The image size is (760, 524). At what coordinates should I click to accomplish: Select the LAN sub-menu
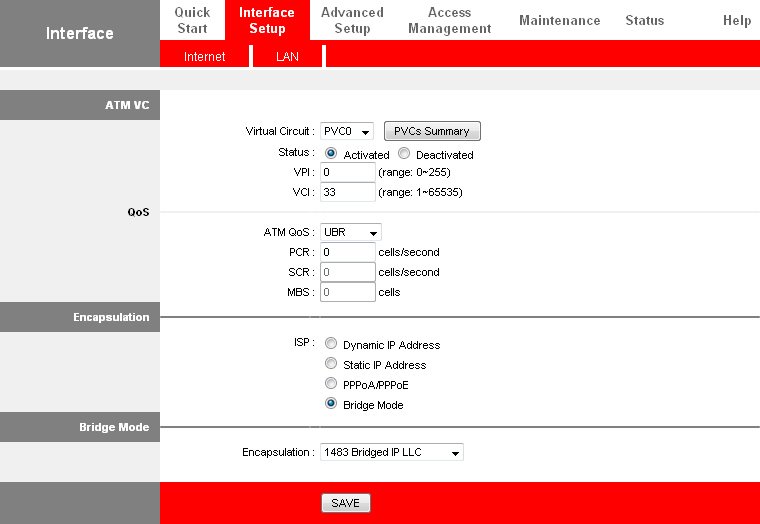(287, 57)
